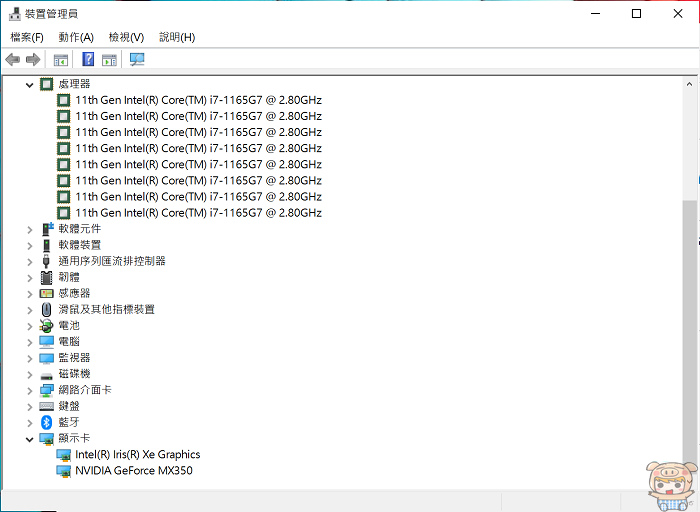Click the Intel Iris Xe Graphics device icon
Screen dimensions: 700x512
click(64, 455)
